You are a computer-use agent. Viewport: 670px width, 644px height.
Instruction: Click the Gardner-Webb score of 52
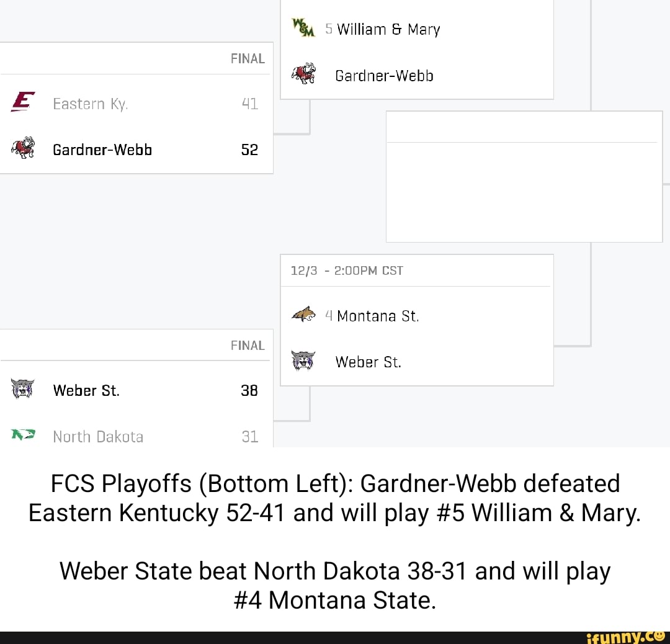[249, 149]
